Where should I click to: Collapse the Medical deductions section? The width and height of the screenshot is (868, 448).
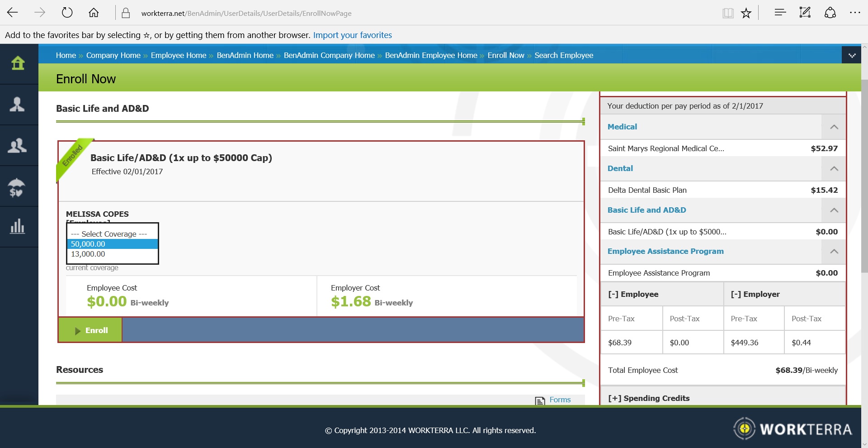pos(833,127)
